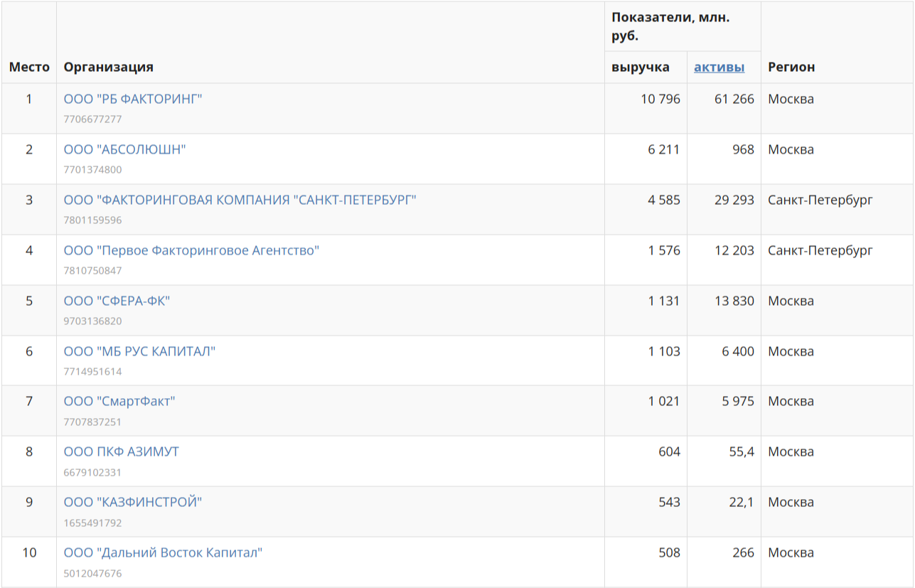
Task: Click assets value 29 293
Action: tap(734, 200)
